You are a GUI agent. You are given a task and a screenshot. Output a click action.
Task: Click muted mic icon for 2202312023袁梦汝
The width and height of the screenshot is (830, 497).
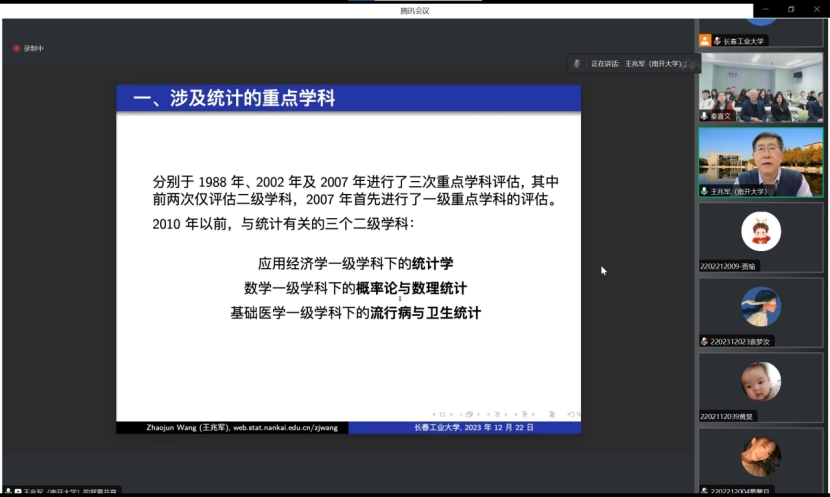click(x=705, y=341)
